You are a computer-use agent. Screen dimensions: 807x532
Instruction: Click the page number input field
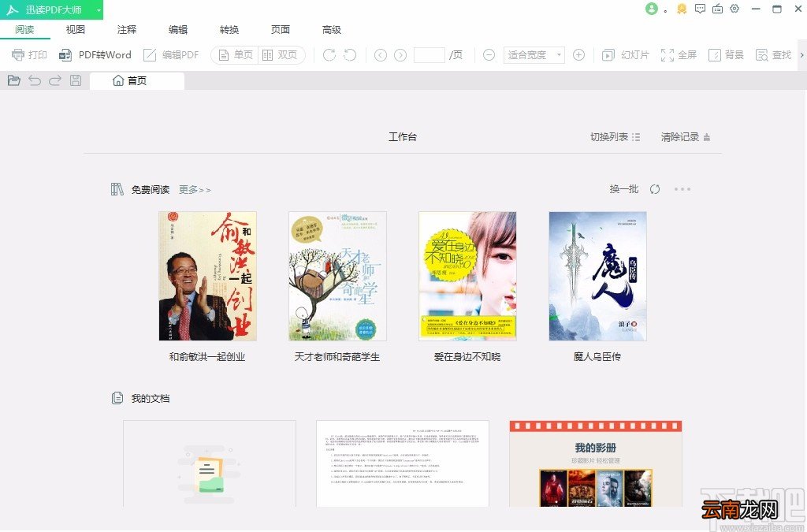430,54
